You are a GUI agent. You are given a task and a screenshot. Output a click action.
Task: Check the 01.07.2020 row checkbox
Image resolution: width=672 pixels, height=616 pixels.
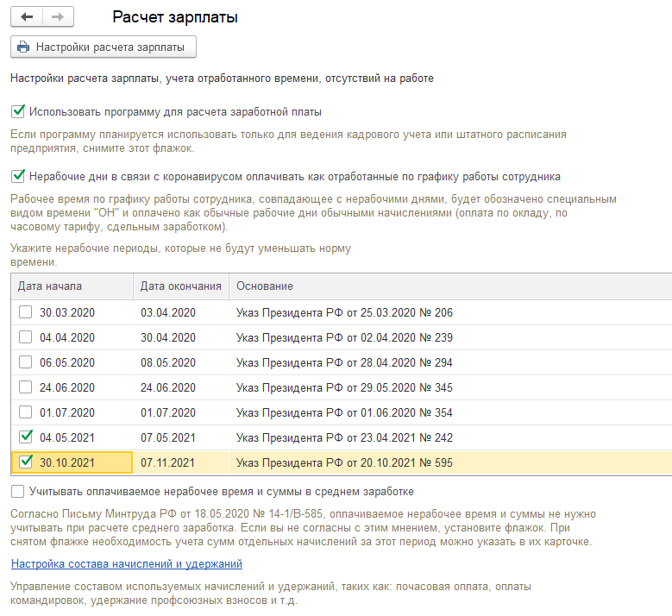coord(26,412)
